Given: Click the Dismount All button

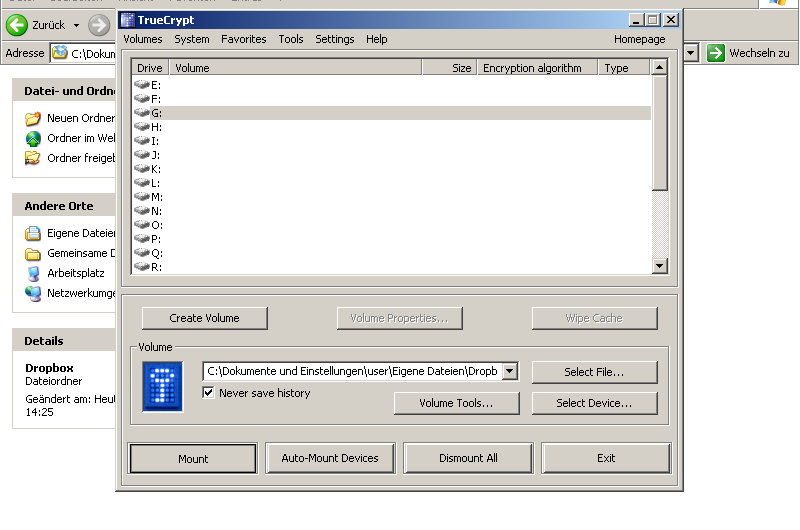Looking at the screenshot, I should click(x=468, y=458).
